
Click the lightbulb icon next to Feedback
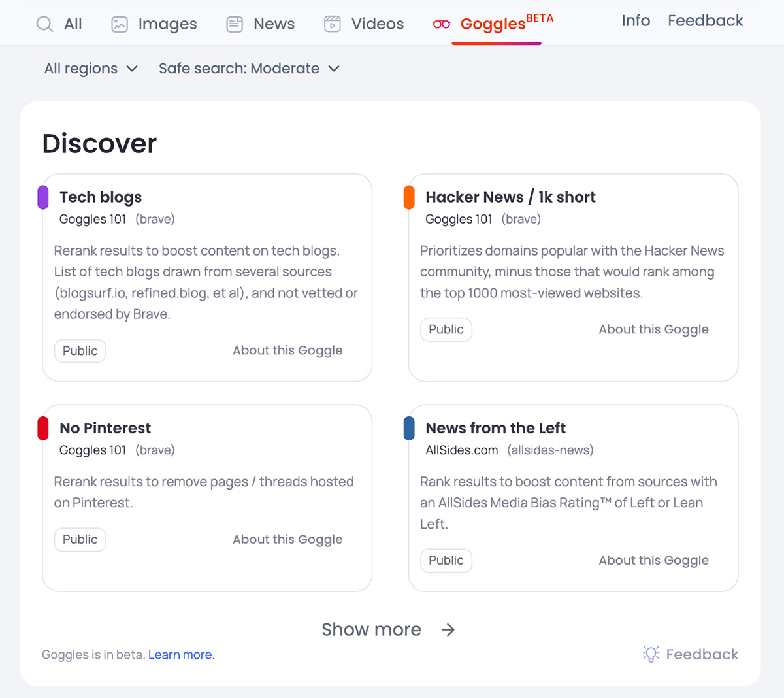tap(651, 654)
